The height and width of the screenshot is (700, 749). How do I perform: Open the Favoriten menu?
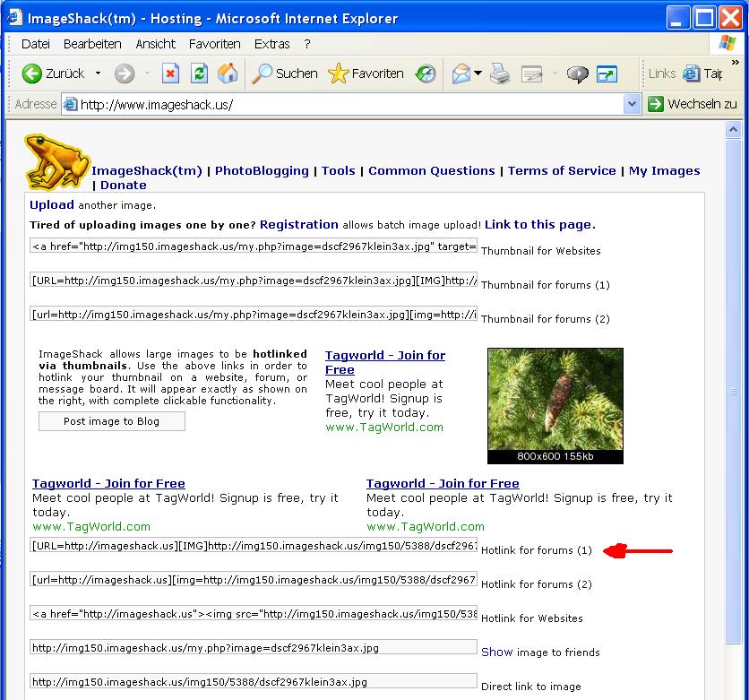214,44
